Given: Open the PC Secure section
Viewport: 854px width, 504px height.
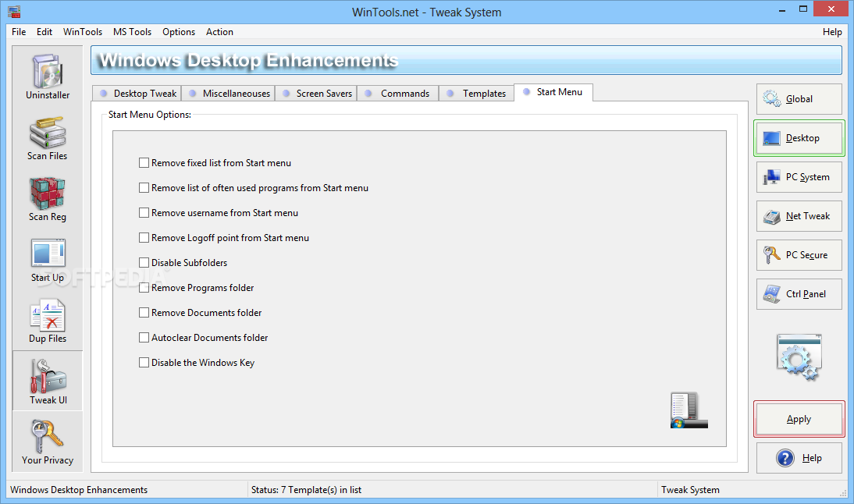Looking at the screenshot, I should click(799, 255).
